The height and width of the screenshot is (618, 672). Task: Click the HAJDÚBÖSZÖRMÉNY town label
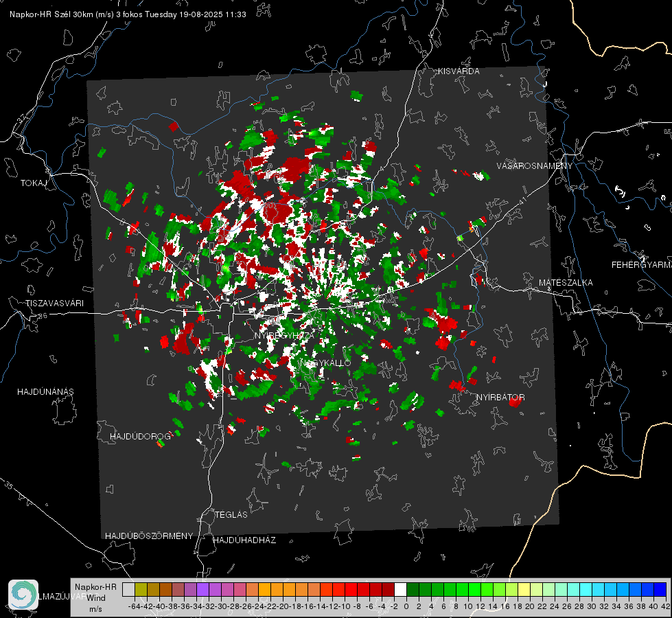pyautogui.click(x=149, y=536)
